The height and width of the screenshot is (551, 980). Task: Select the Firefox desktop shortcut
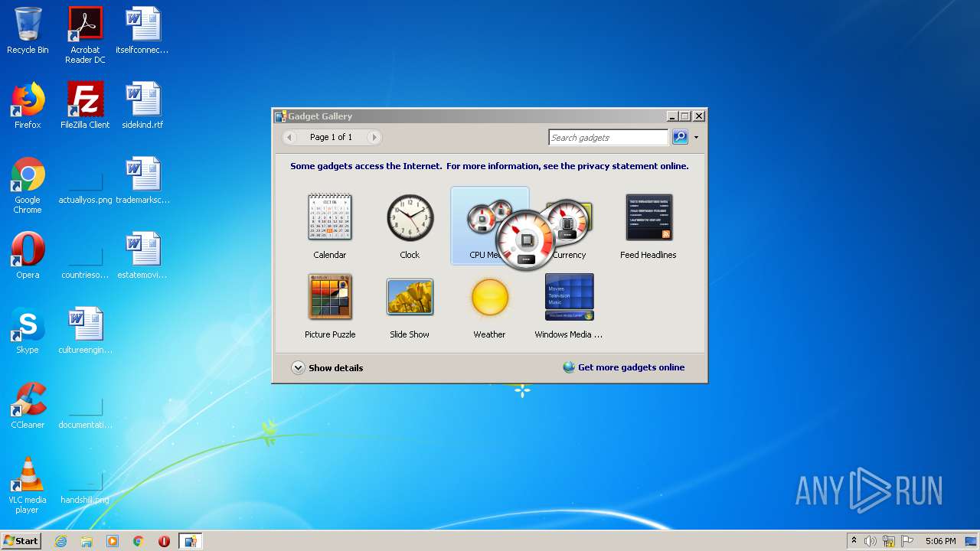pyautogui.click(x=28, y=106)
